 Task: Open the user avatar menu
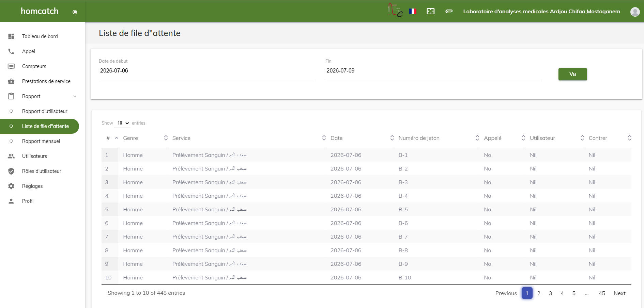click(635, 12)
